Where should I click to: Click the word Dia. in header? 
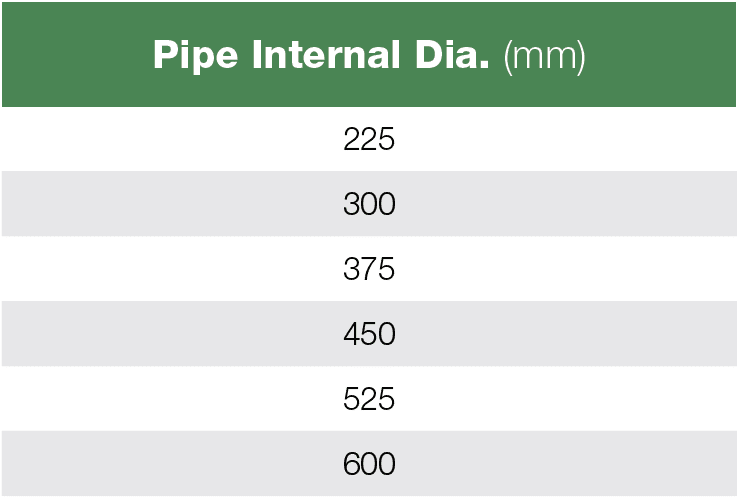tap(452, 55)
